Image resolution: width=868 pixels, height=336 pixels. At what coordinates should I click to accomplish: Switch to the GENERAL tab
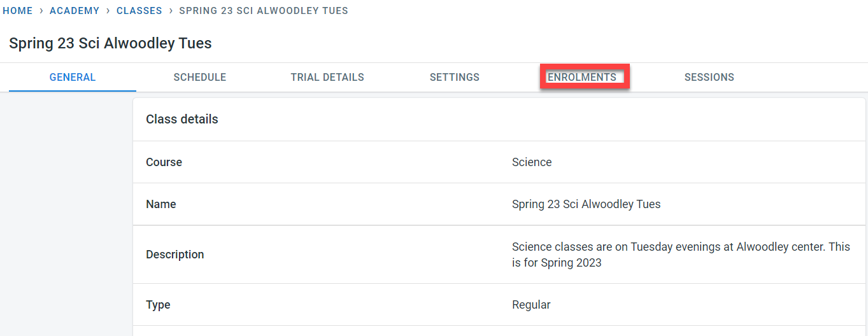point(73,78)
